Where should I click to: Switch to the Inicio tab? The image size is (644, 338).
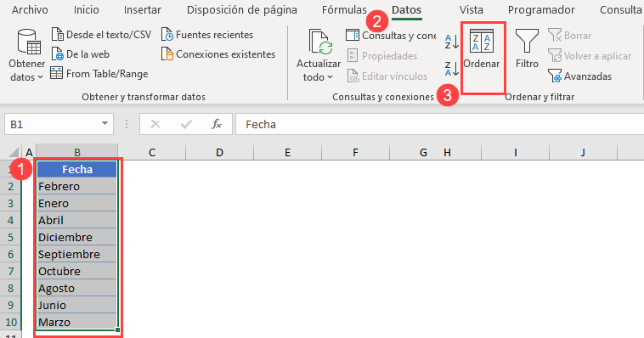[x=87, y=10]
